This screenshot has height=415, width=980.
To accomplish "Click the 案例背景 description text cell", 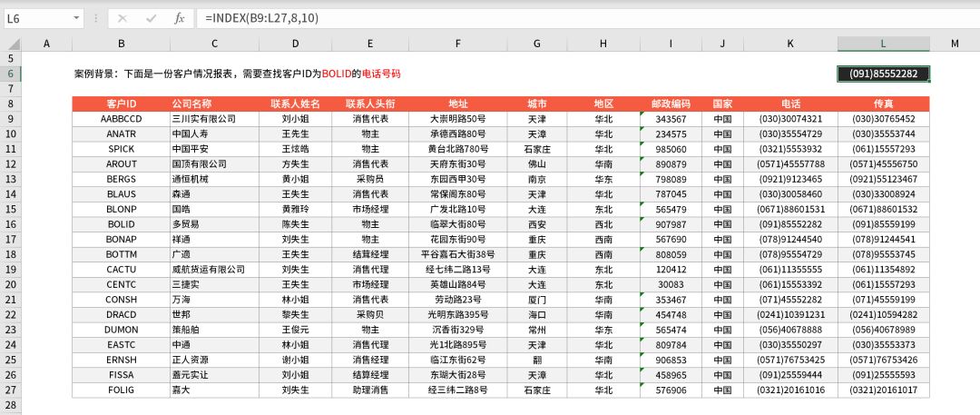I will 236,74.
